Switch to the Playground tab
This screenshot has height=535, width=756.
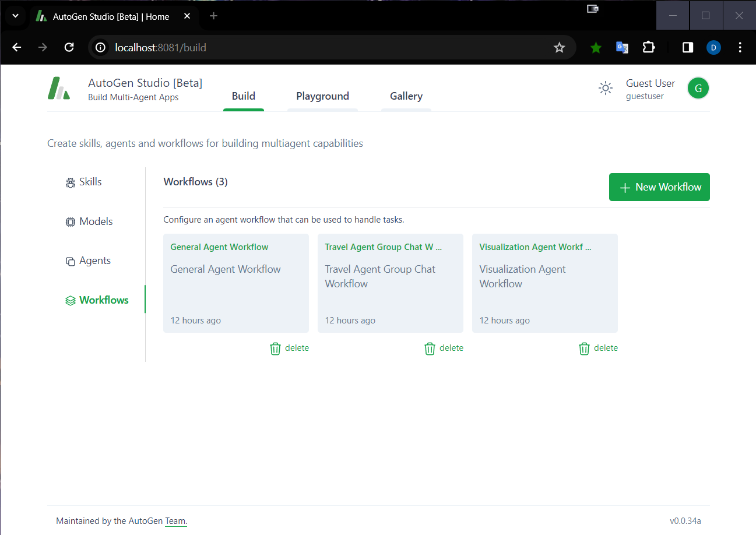point(322,96)
